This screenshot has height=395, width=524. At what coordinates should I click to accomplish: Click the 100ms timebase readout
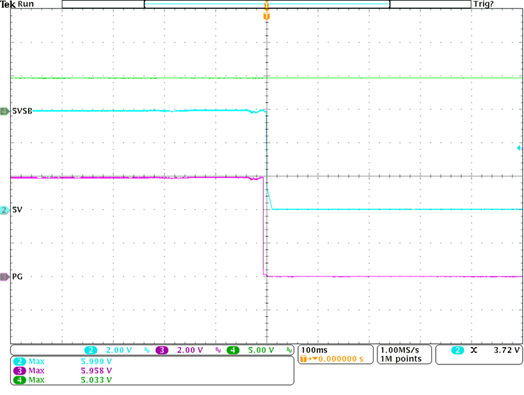(314, 350)
